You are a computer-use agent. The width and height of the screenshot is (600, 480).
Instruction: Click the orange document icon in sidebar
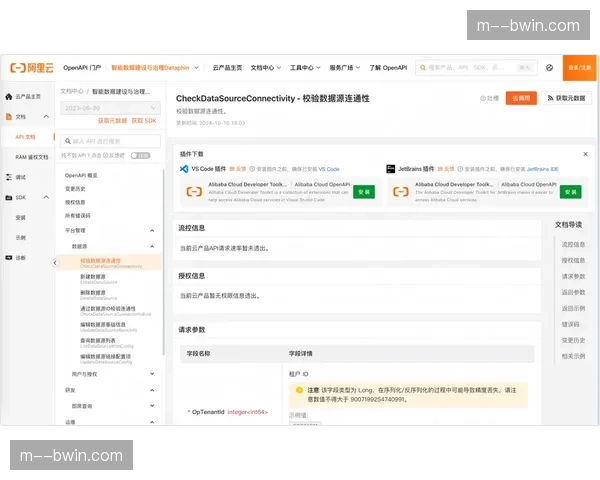click(9, 116)
